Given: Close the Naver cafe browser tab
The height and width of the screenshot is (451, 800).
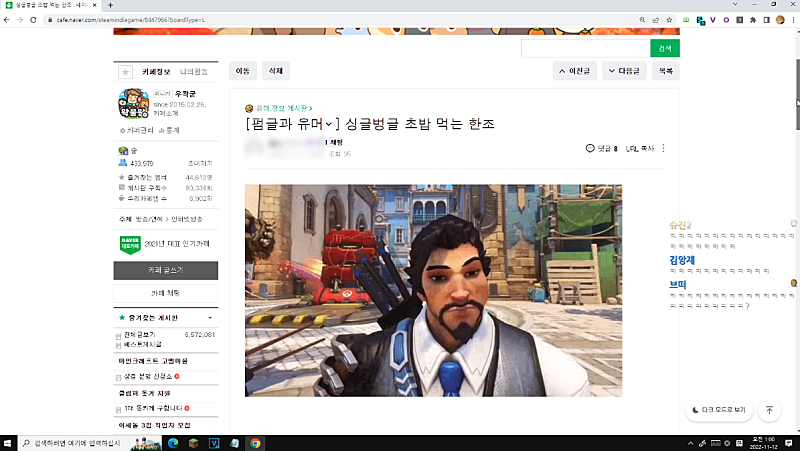Looking at the screenshot, I should (94, 5).
